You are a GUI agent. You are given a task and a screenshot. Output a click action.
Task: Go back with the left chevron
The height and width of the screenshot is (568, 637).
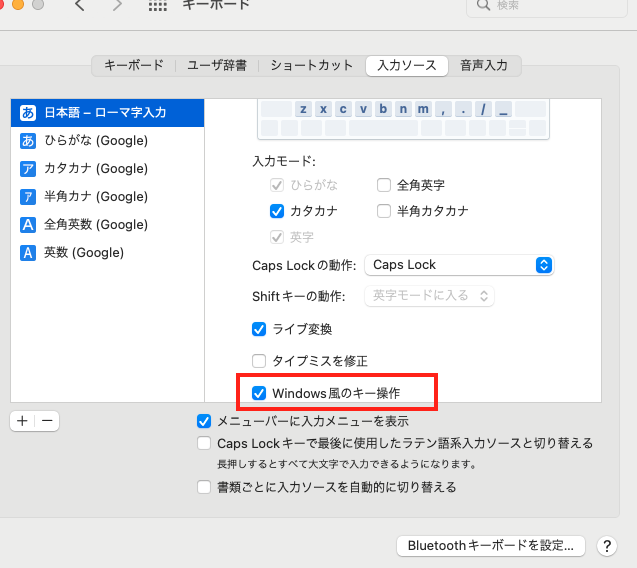(x=80, y=5)
